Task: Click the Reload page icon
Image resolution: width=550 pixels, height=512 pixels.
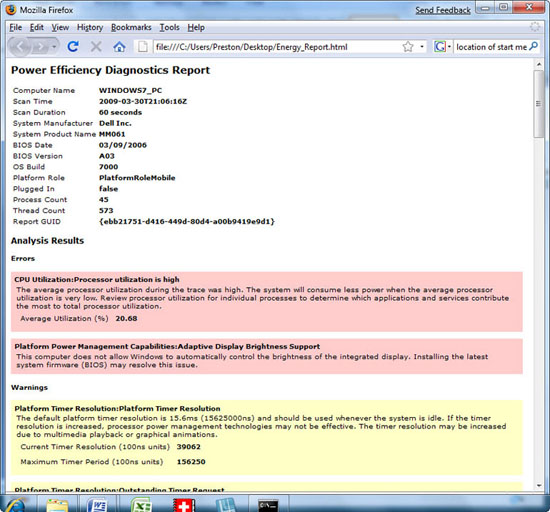Action: click(73, 46)
